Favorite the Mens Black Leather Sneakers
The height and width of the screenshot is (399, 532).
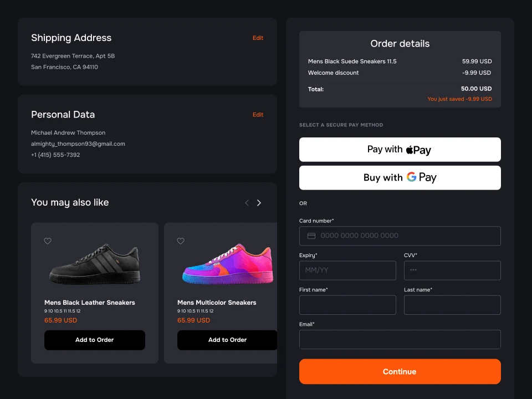point(48,241)
